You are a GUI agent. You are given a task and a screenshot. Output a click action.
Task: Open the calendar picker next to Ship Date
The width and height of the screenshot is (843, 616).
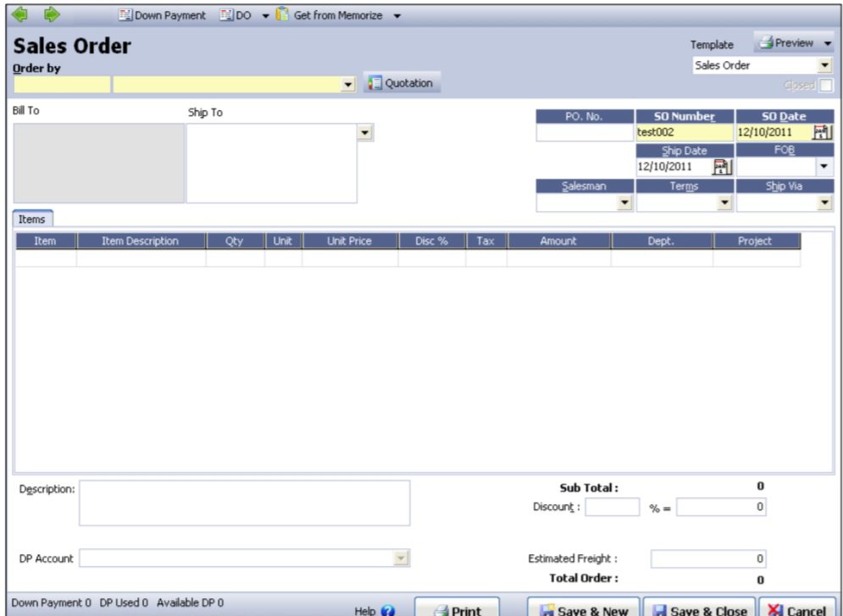[x=722, y=167]
